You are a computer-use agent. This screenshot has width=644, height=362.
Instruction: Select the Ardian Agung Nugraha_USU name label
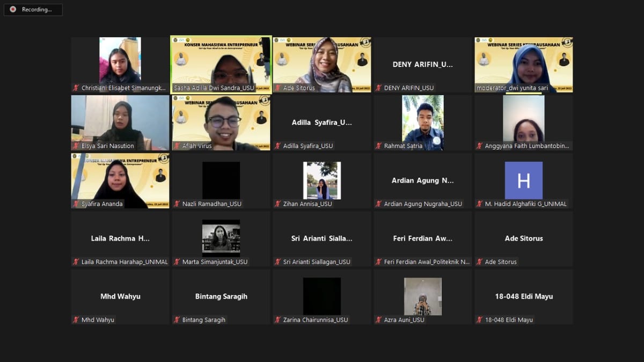423,204
